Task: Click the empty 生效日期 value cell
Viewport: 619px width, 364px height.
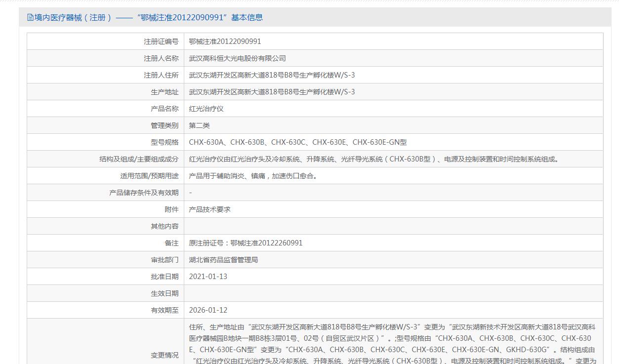Action: pos(393,293)
